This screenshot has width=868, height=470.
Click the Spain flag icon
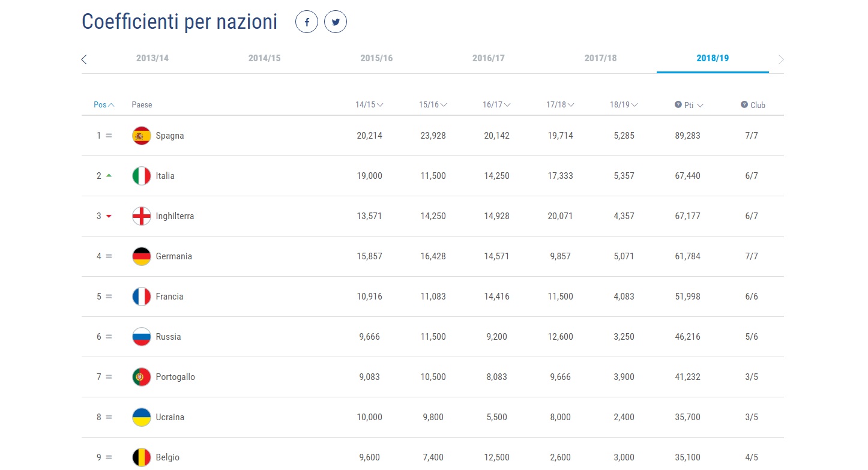pos(142,136)
